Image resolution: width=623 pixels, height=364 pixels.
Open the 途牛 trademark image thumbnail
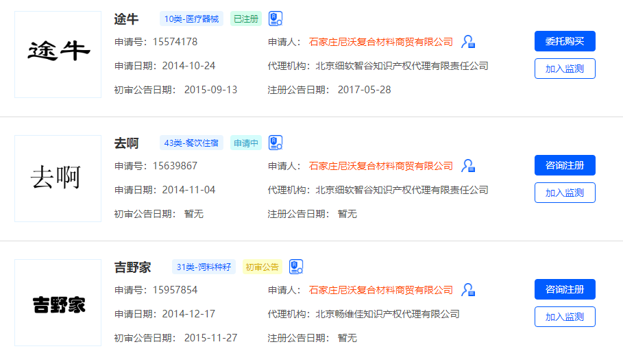click(58, 54)
